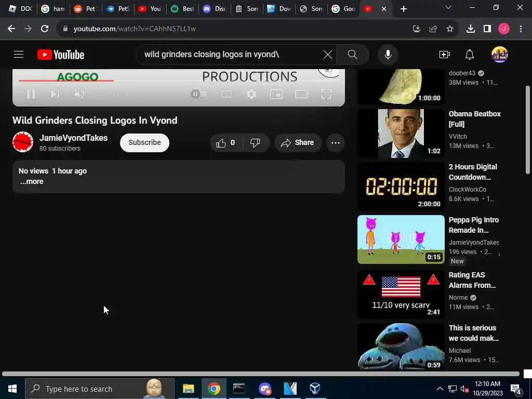Click the page vertical scrollbar thumb
Viewport: 532px width, 399px height.
[528, 129]
